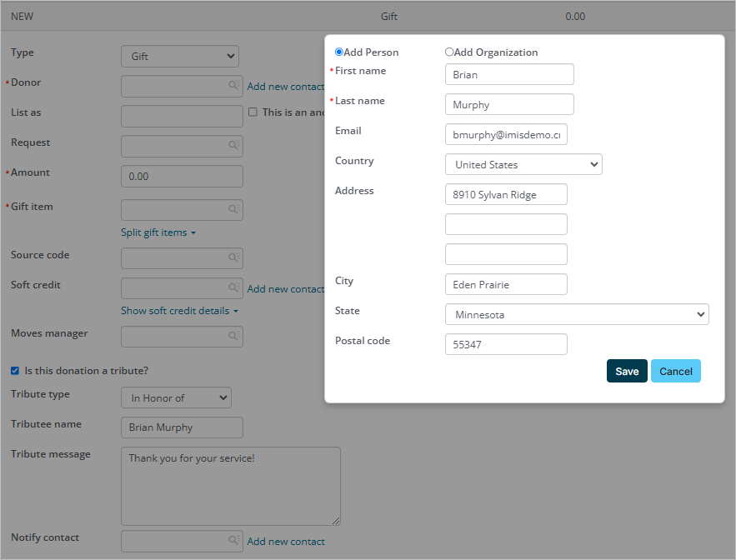Click First name field containing Brian
Viewport: 736px width, 560px height.
(509, 75)
